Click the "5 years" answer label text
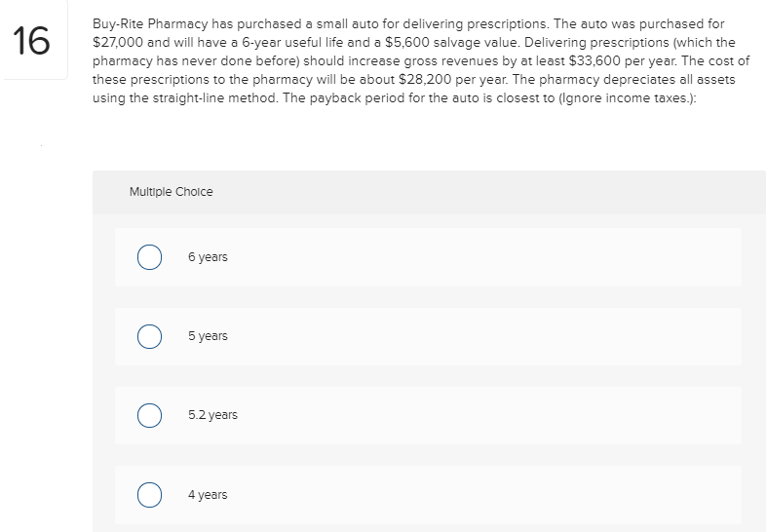This screenshot has height=532, width=767. coord(208,336)
